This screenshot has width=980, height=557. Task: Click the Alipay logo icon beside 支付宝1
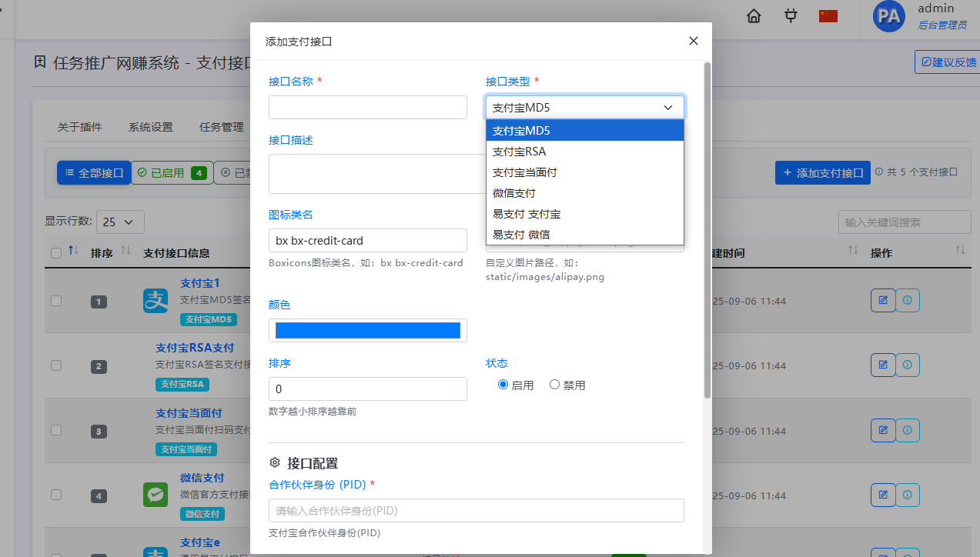[x=156, y=301]
